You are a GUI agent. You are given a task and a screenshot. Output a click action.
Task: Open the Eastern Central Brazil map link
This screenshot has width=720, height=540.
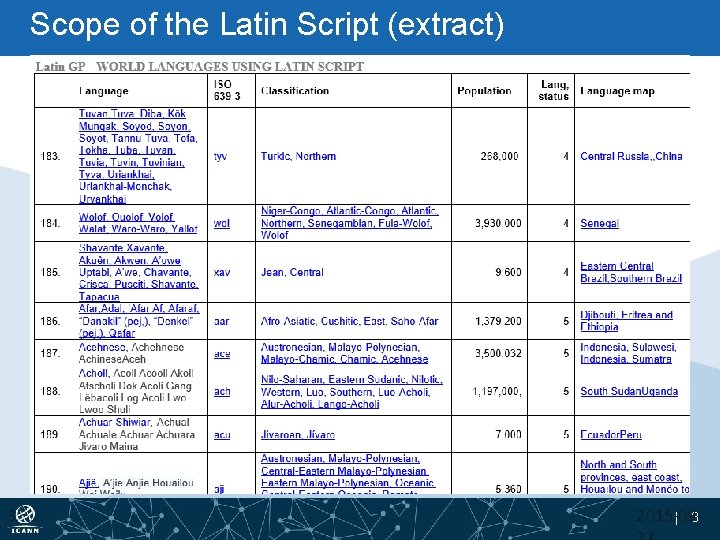(631, 272)
